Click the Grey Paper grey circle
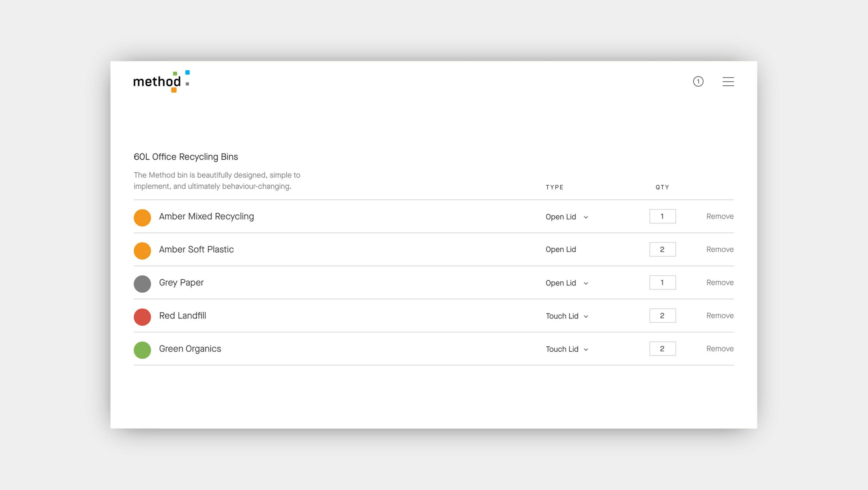 tap(142, 284)
